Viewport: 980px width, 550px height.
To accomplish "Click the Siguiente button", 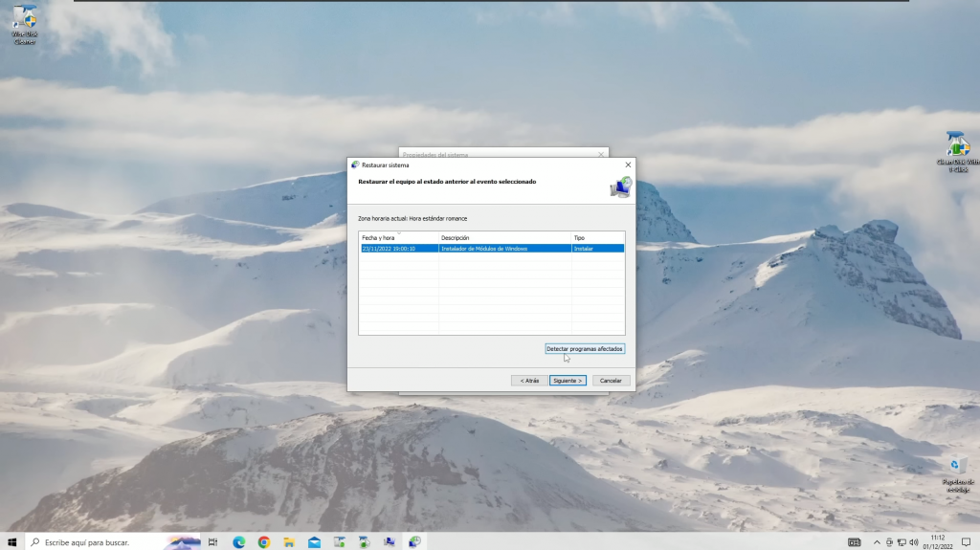I will (568, 380).
